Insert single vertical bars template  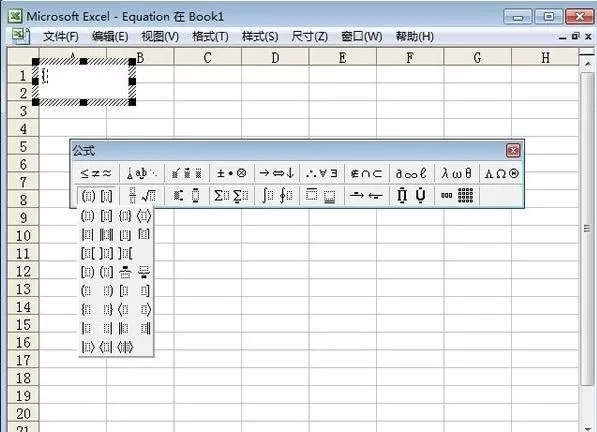pyautogui.click(x=87, y=234)
